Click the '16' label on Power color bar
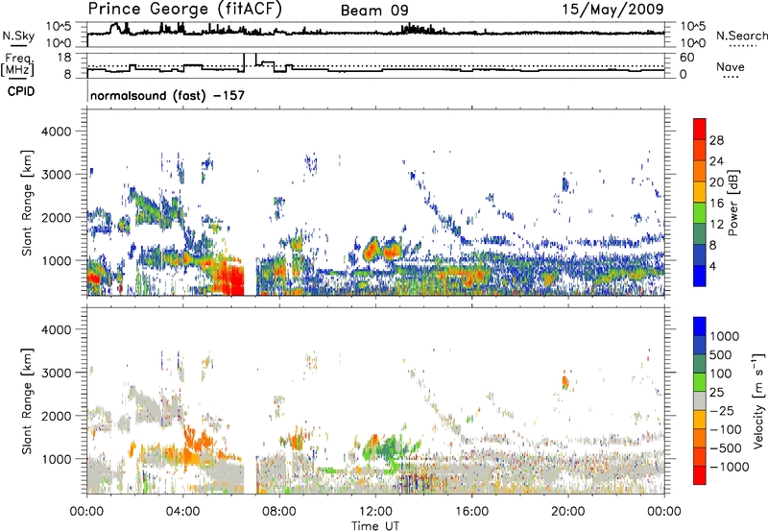The image size is (768, 532). [x=716, y=204]
